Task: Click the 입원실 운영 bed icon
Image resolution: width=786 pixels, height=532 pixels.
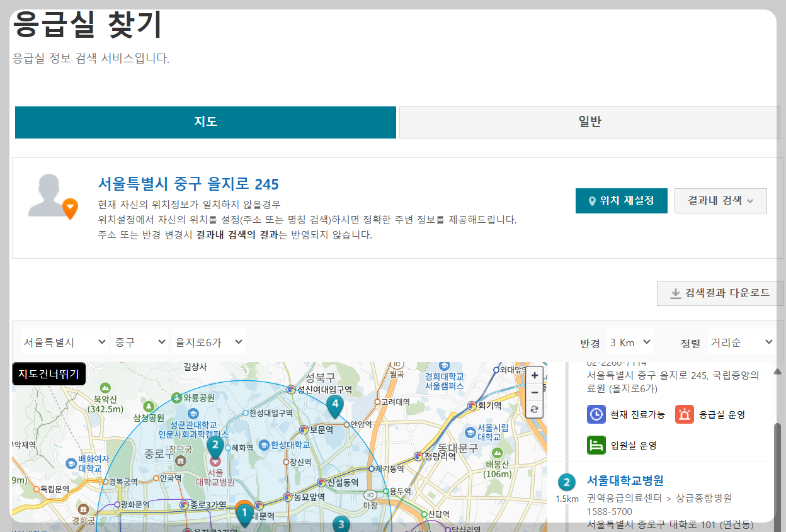Action: [596, 445]
